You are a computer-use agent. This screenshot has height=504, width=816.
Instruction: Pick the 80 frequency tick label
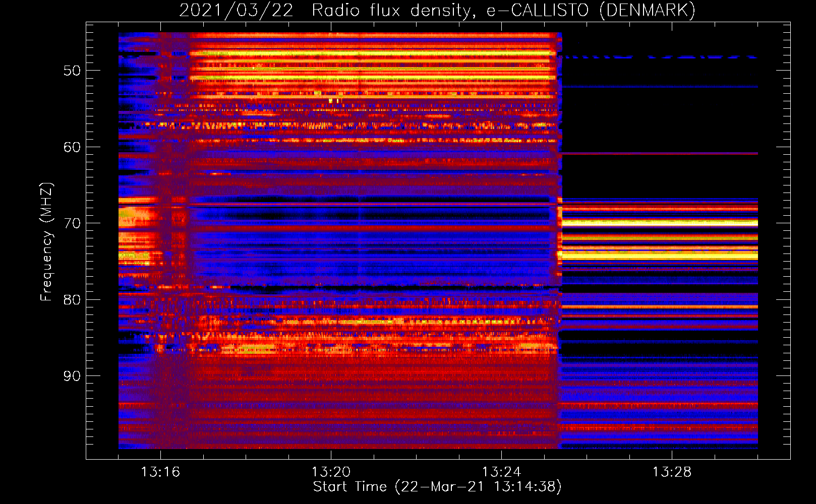[x=72, y=300]
